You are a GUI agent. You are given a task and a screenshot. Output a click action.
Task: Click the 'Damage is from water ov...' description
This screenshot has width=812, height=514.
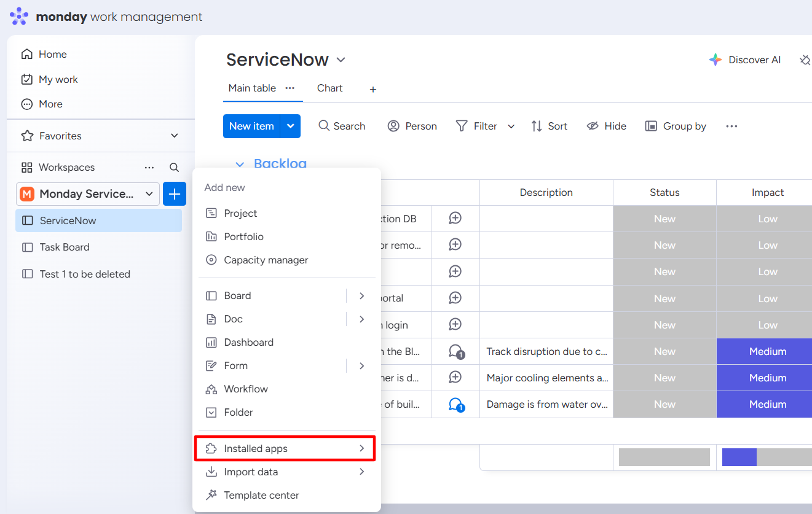[x=546, y=404]
